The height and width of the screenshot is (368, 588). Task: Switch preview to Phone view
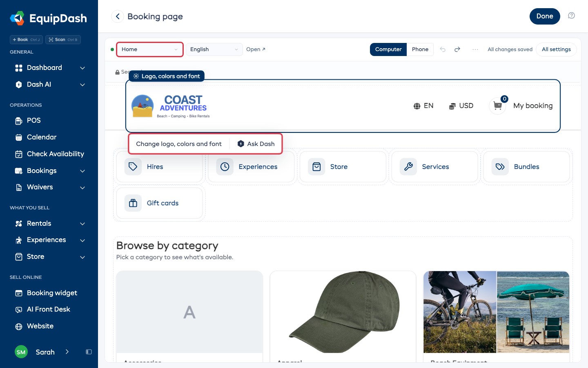coord(420,49)
